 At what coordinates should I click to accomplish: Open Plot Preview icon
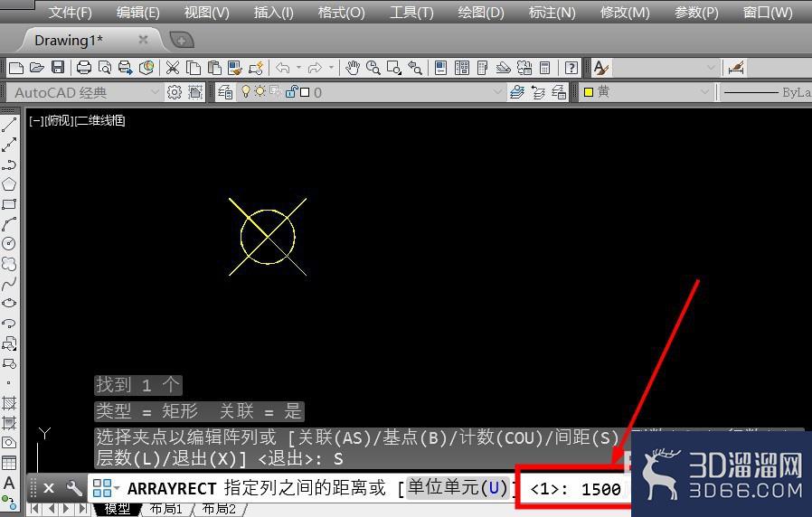click(105, 68)
